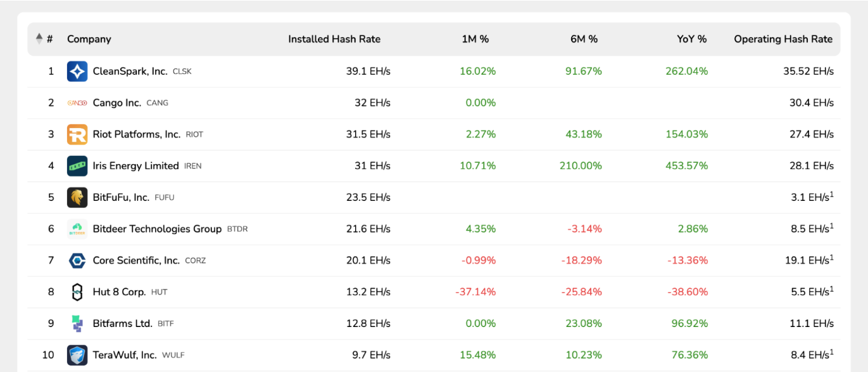Click the 6M % column header
The height and width of the screenshot is (372, 868).
(584, 39)
